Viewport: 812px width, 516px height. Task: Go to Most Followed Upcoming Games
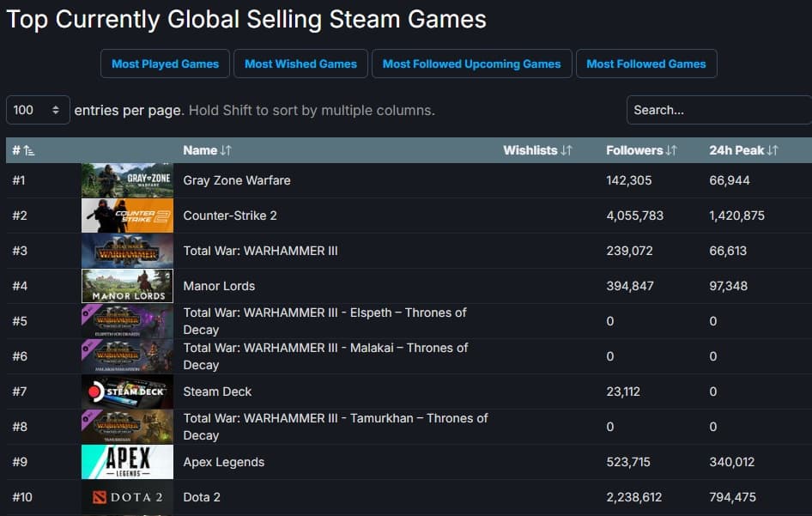471,64
